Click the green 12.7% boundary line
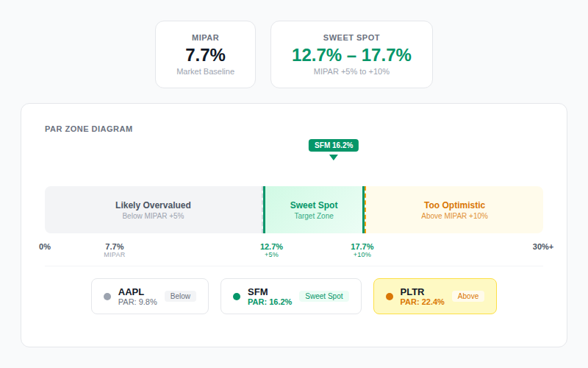Screen dimensions: 588x368 [264, 210]
